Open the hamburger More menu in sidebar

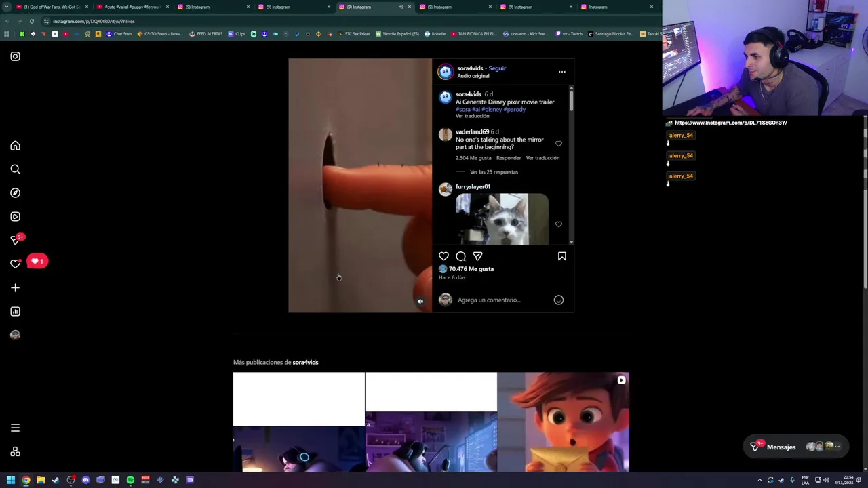(x=15, y=428)
